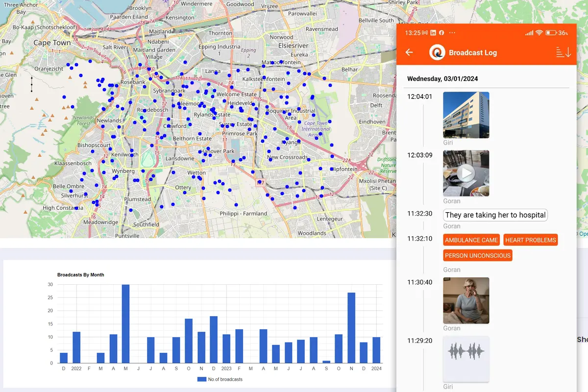
Task: Click the sort order icon in header
Action: tap(563, 52)
